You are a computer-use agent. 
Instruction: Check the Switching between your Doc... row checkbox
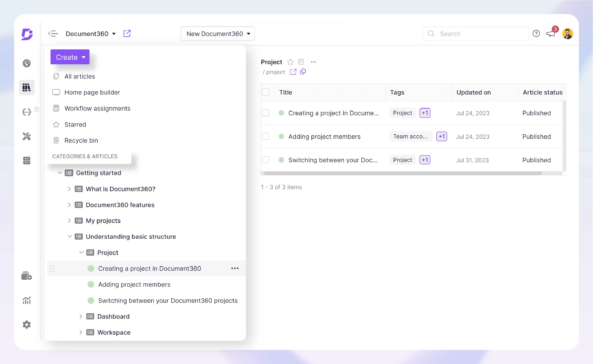265,160
